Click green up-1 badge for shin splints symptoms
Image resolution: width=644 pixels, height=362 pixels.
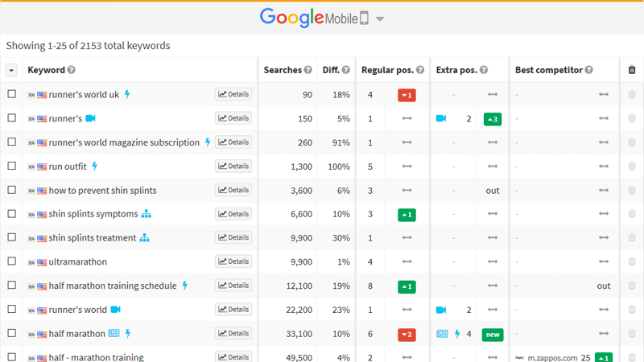(x=407, y=215)
